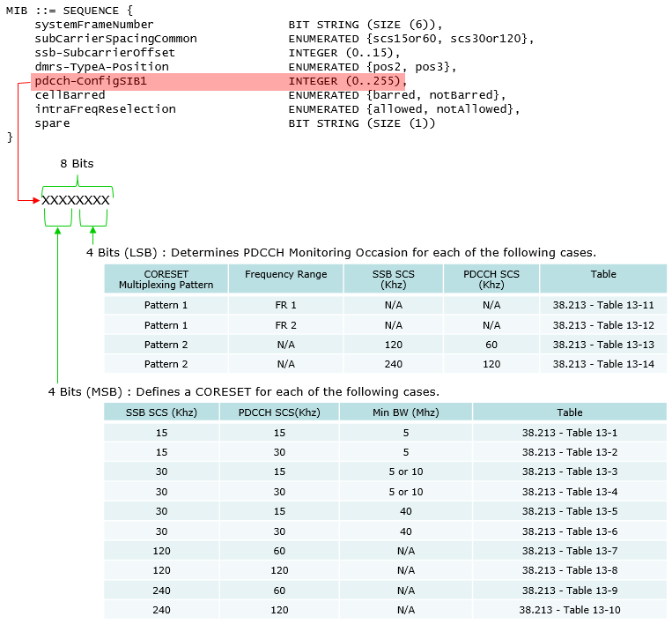This screenshot has width=672, height=624.
Task: Select 38.213 - Table 13-2 cell
Action: 570,452
